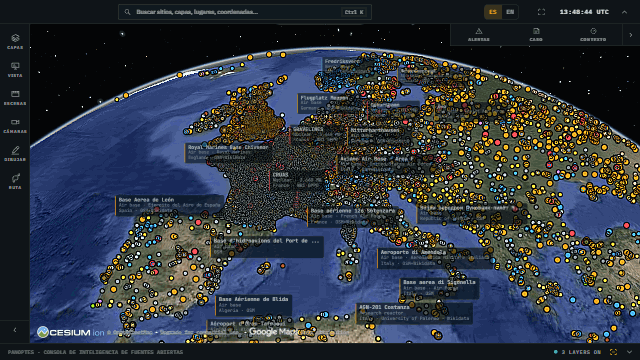Switch language to EN
This screenshot has width=640, height=360.
pyautogui.click(x=510, y=12)
